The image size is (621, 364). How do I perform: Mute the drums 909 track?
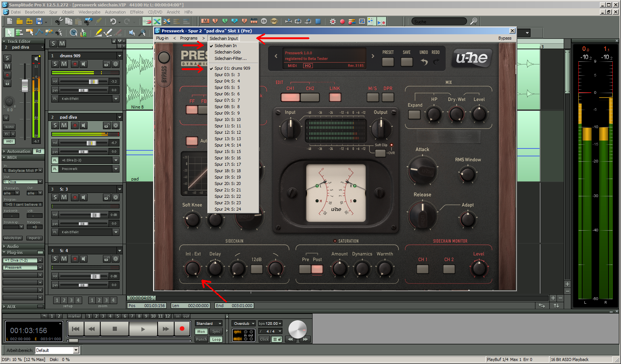coord(64,64)
